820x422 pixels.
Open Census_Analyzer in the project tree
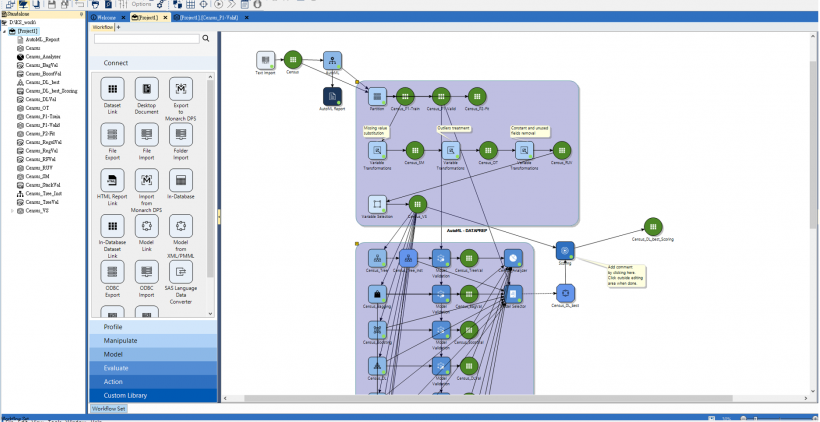click(x=45, y=56)
